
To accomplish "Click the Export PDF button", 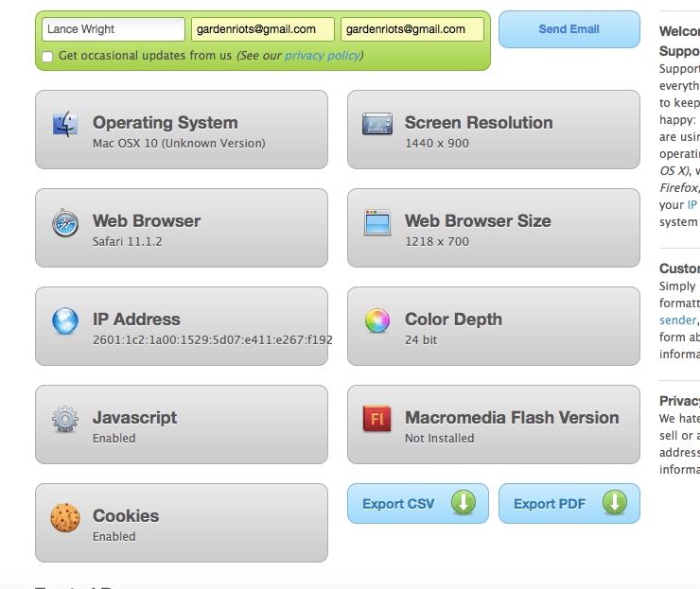I will [x=569, y=504].
